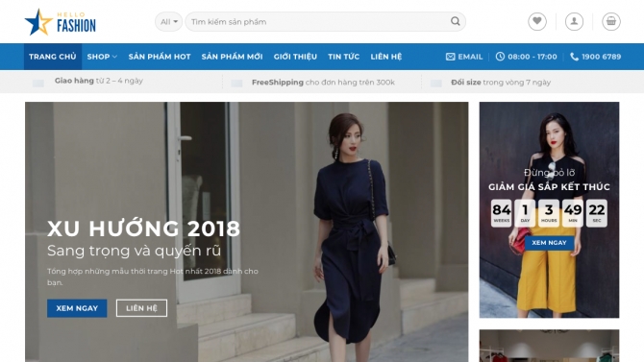Viewport: 644px width, 362px height.
Task: Click 08:00 - 17:00 opening hours text
Action: (x=533, y=57)
